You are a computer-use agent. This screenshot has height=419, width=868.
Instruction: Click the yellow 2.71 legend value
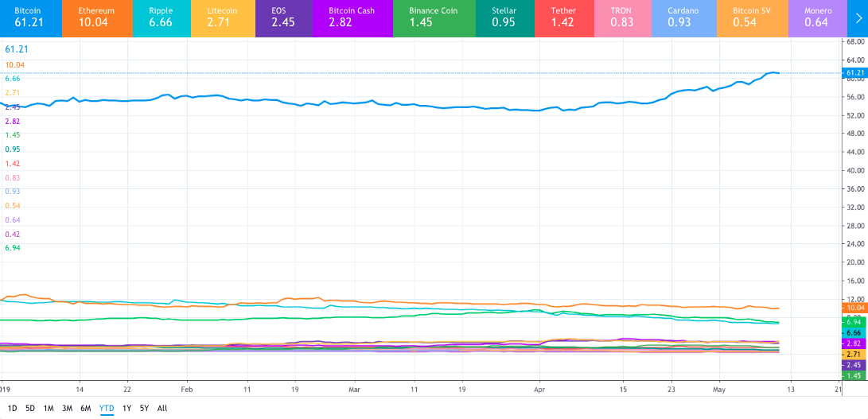[x=12, y=93]
